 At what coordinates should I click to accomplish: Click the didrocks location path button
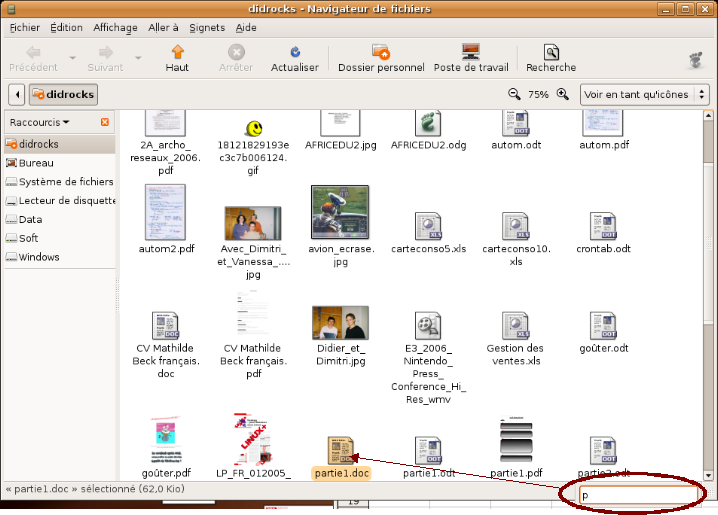(63, 94)
